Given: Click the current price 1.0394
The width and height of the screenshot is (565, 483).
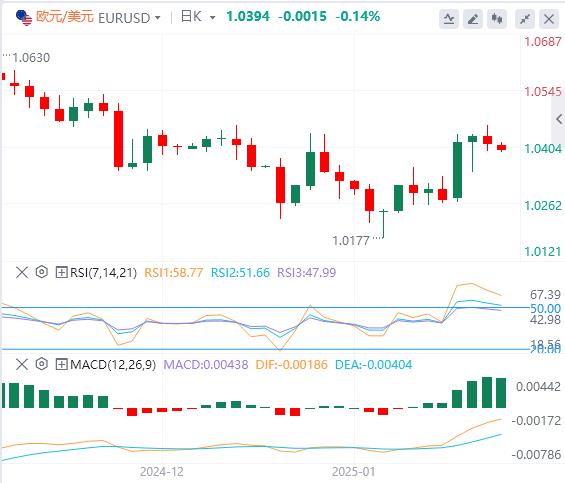Looking at the screenshot, I should click(x=248, y=17).
